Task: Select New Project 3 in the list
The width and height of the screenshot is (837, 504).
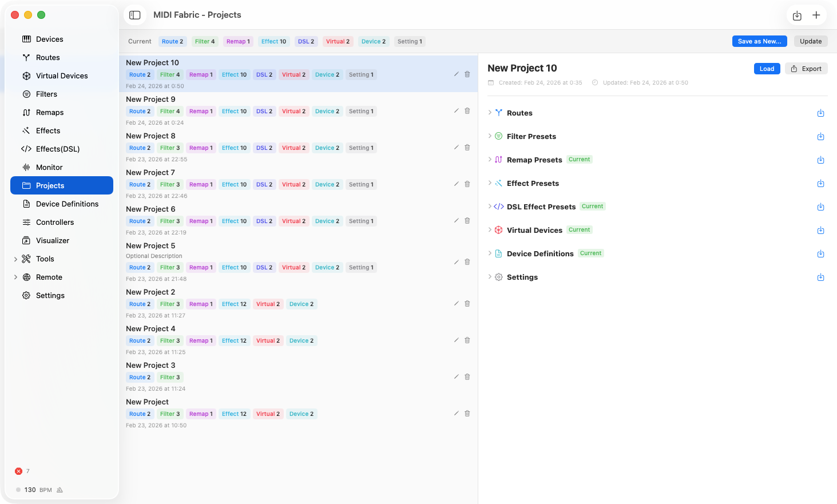Action: click(x=298, y=376)
